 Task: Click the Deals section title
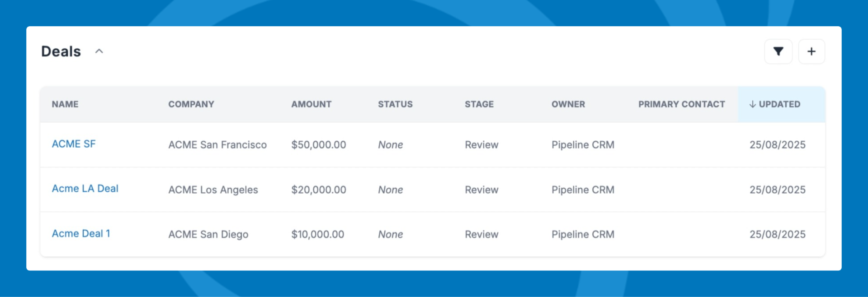coord(61,51)
